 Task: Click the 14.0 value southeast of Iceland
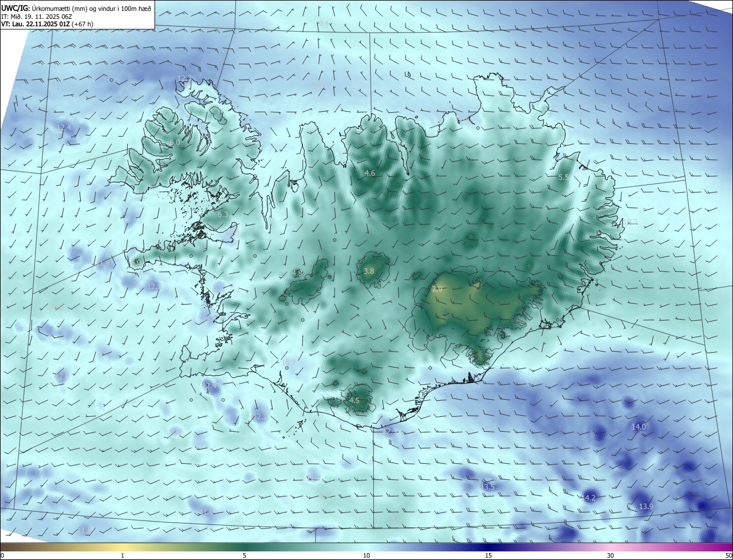pos(639,427)
